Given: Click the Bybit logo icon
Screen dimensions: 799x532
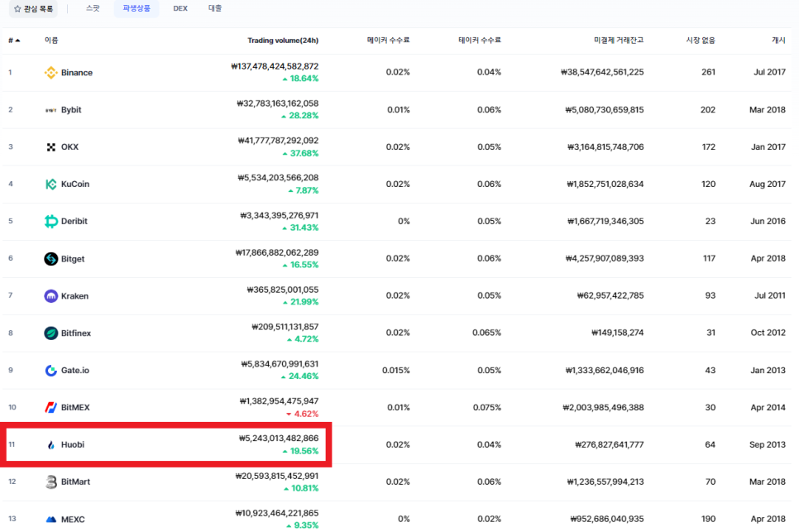Looking at the screenshot, I should click(52, 109).
